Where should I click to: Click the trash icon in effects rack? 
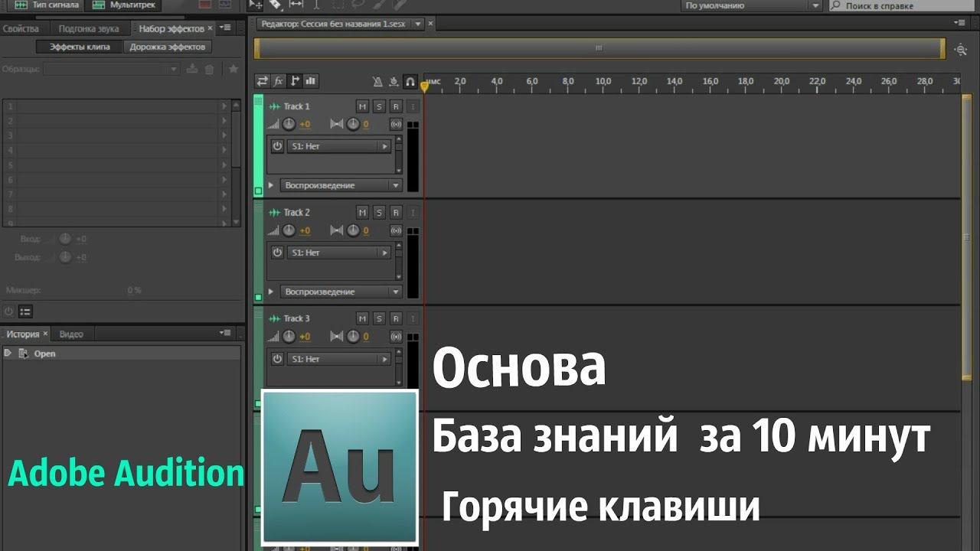click(209, 69)
